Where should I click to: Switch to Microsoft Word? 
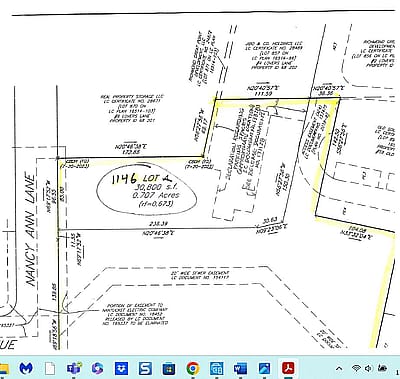(241, 368)
